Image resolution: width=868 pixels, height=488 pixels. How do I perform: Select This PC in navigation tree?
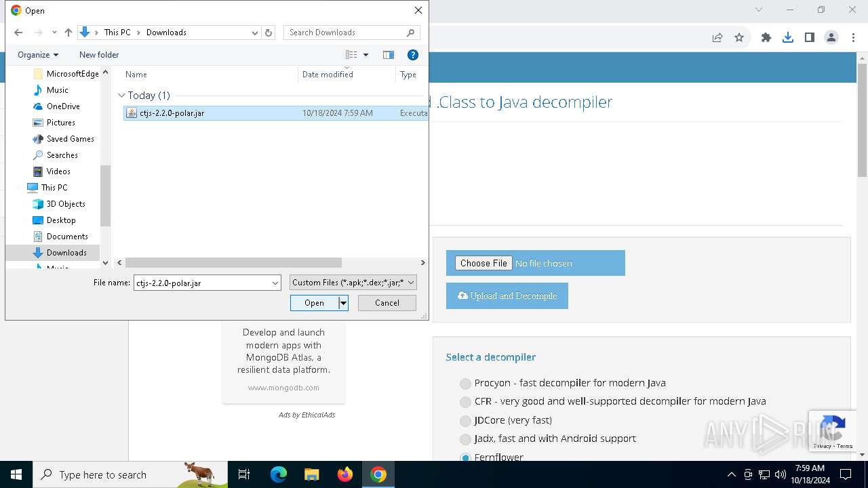pos(47,188)
